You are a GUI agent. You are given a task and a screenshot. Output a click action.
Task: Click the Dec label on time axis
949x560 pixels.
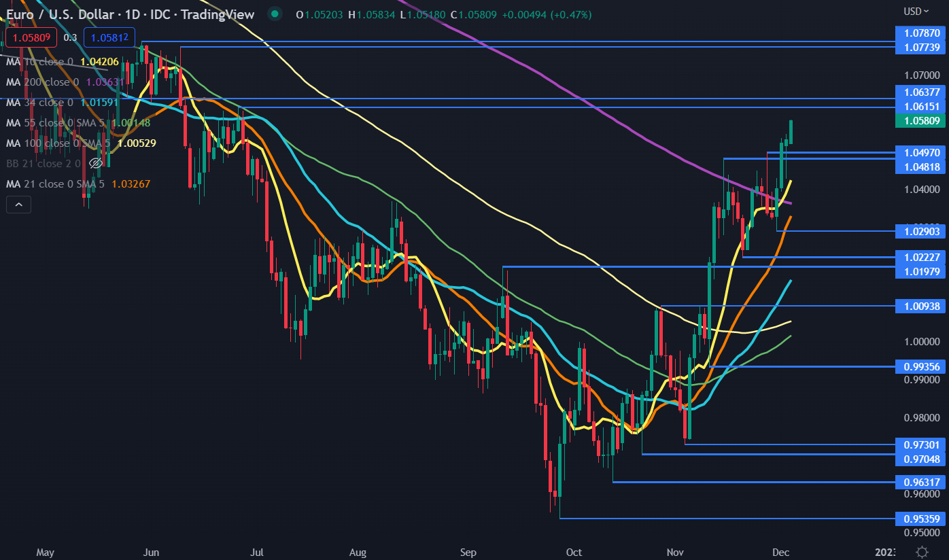(780, 552)
